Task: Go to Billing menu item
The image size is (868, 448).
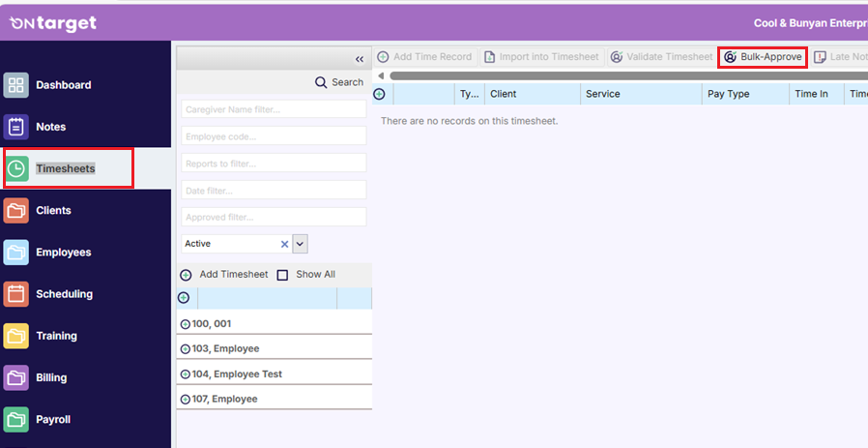Action: point(51,378)
